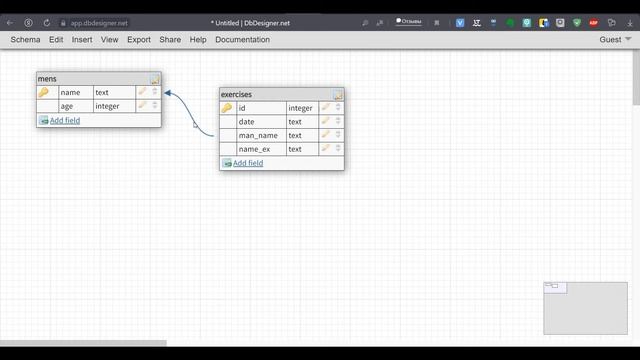Select the mens table header

point(99,79)
